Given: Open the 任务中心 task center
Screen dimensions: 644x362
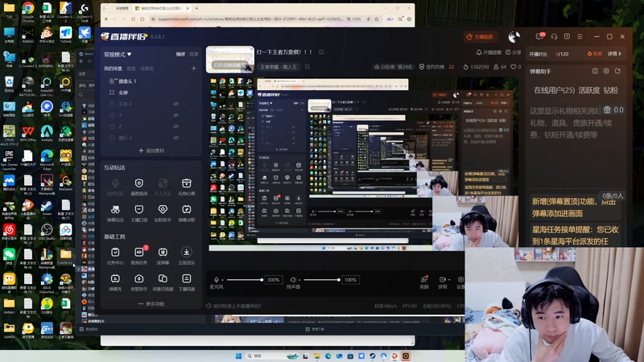Looking at the screenshot, I should (115, 256).
